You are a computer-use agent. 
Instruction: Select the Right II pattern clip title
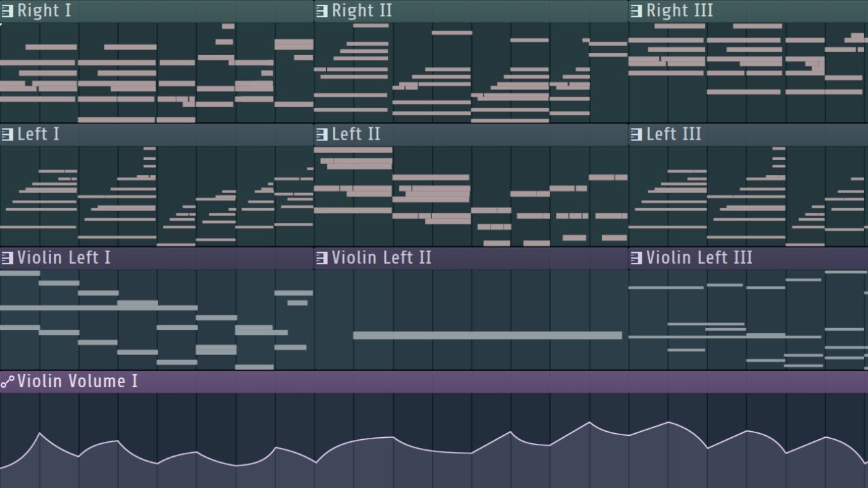coord(362,11)
